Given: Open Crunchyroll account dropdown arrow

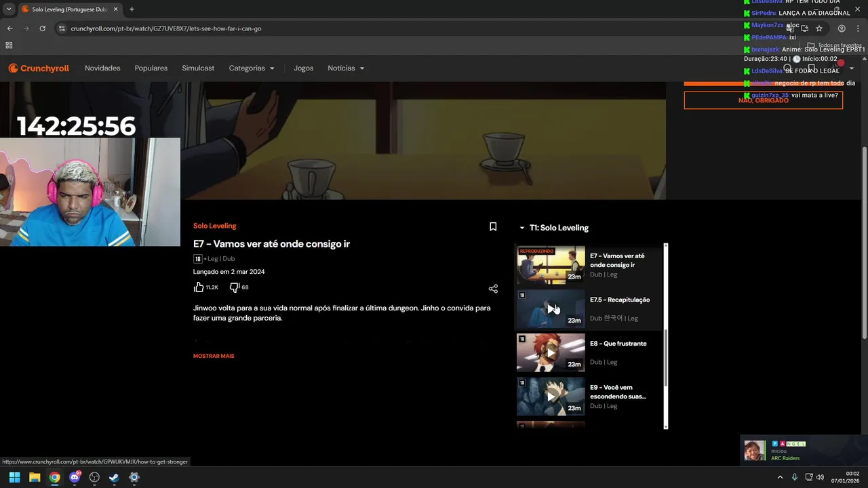Looking at the screenshot, I should [852, 68].
